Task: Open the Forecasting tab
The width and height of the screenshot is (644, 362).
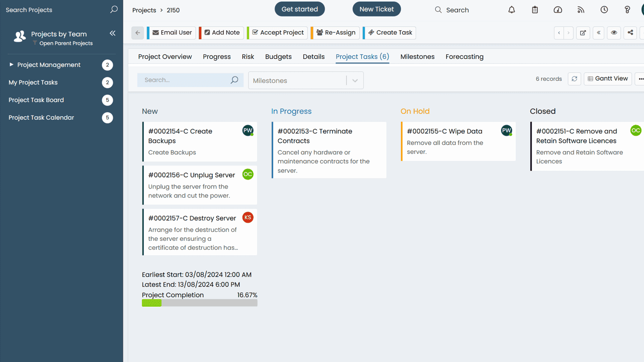Action: point(464,57)
